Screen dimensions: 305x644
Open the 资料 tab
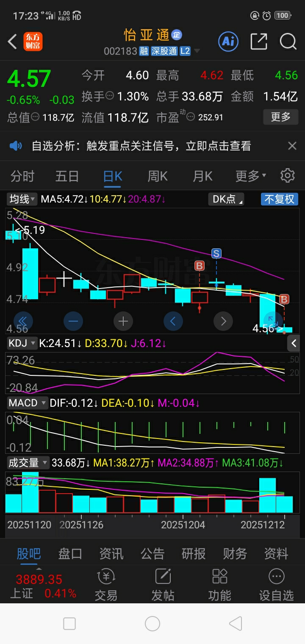[x=276, y=553]
